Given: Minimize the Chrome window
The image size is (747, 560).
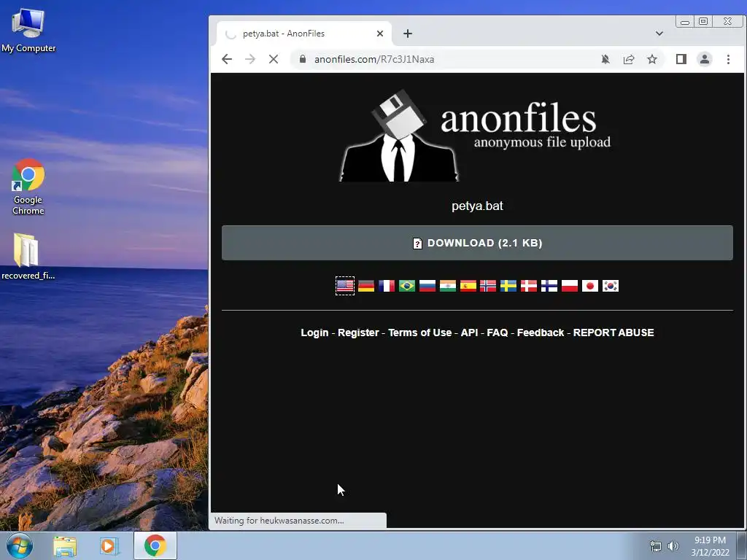Looking at the screenshot, I should 685,21.
